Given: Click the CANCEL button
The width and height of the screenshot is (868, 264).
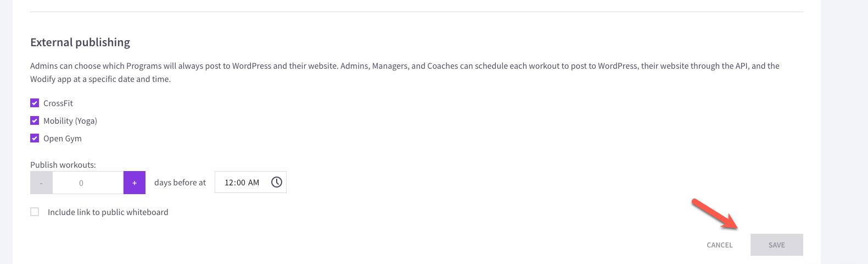Looking at the screenshot, I should tap(720, 245).
